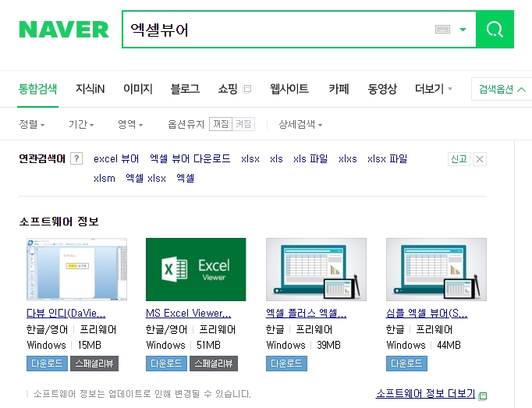The height and width of the screenshot is (408, 532).
Task: Click related search '엑셀 xlsx'
Action: click(146, 178)
